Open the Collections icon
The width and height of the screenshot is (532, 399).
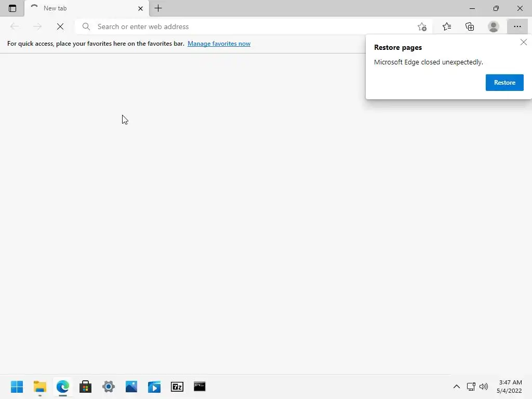(470, 26)
